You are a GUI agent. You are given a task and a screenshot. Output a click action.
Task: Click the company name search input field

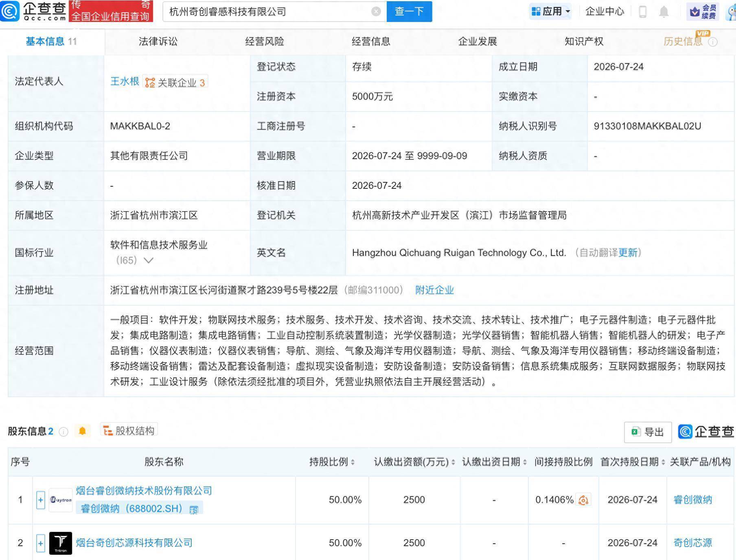pos(269,11)
